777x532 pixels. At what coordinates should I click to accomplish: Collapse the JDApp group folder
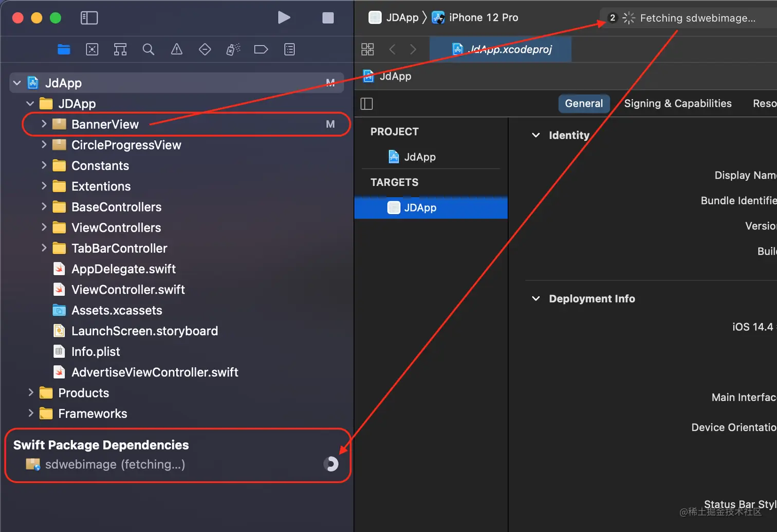30,103
